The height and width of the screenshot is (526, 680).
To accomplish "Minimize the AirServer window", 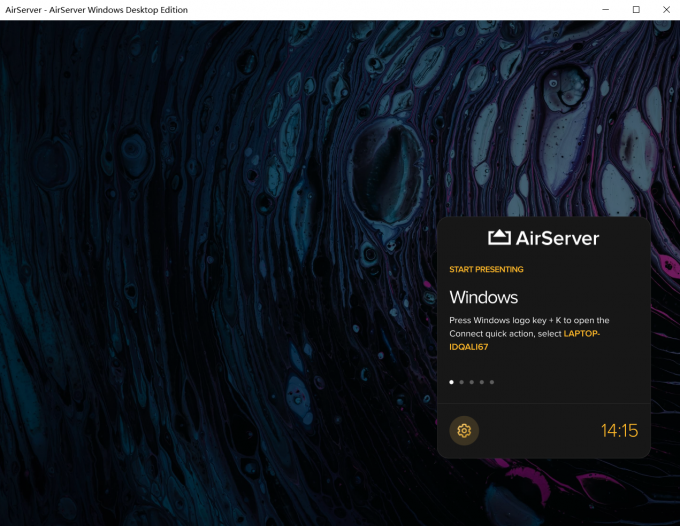I will tap(606, 10).
